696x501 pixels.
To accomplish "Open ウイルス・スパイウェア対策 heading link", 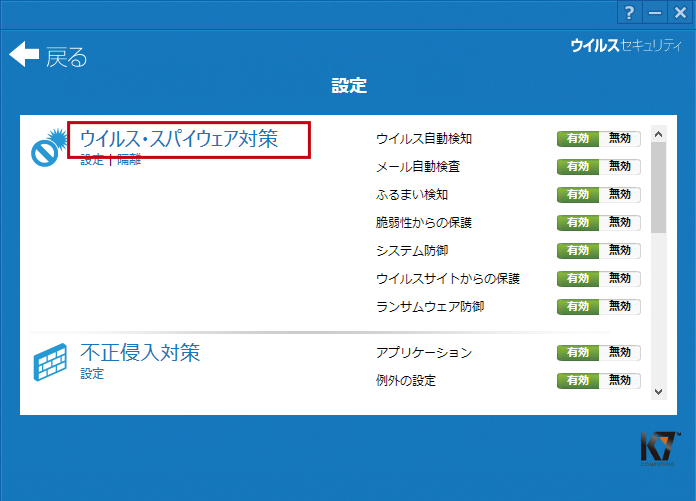I will [x=179, y=138].
